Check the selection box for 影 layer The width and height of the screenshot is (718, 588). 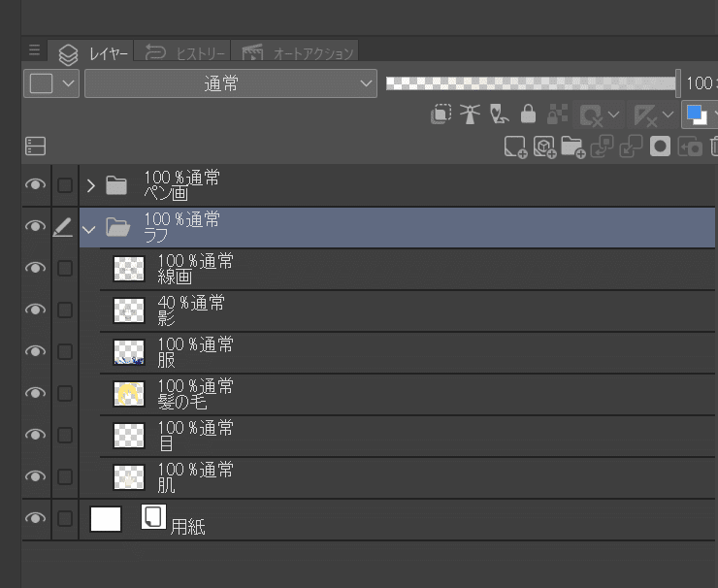click(65, 310)
